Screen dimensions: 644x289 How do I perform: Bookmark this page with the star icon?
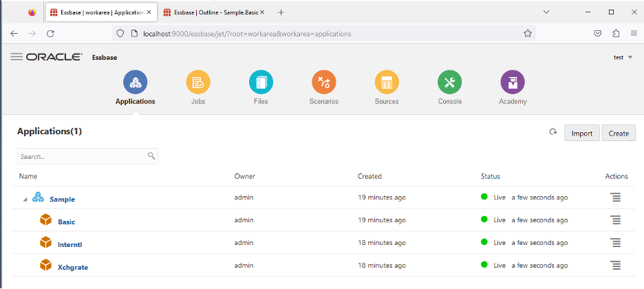[x=528, y=34]
